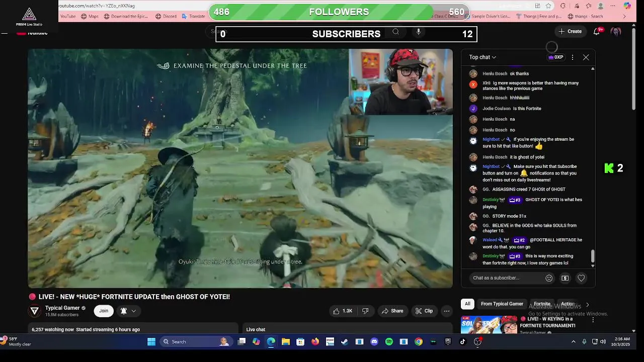
Task: Open the Download the Epic bookmark
Action: [126, 16]
